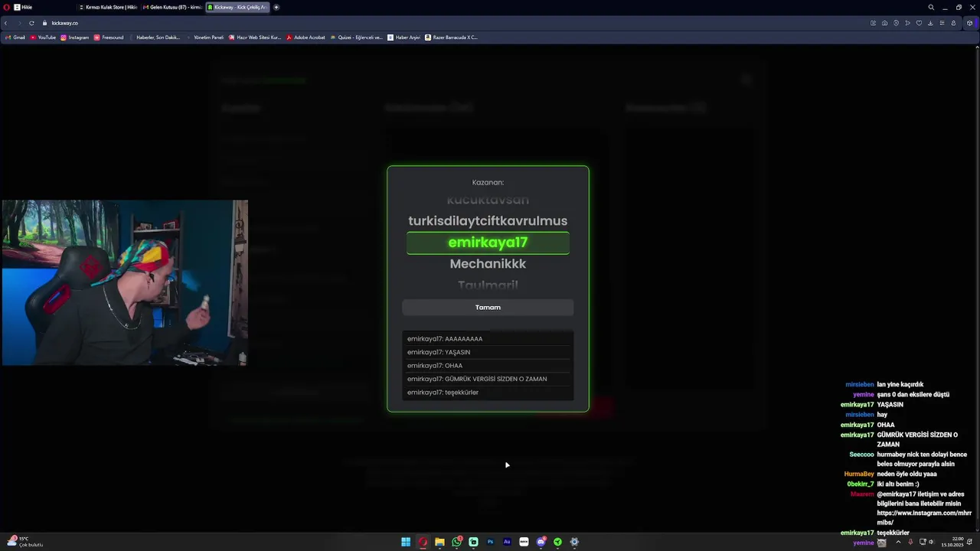The height and width of the screenshot is (551, 980).
Task: Open Discord from taskbar
Action: tap(541, 542)
